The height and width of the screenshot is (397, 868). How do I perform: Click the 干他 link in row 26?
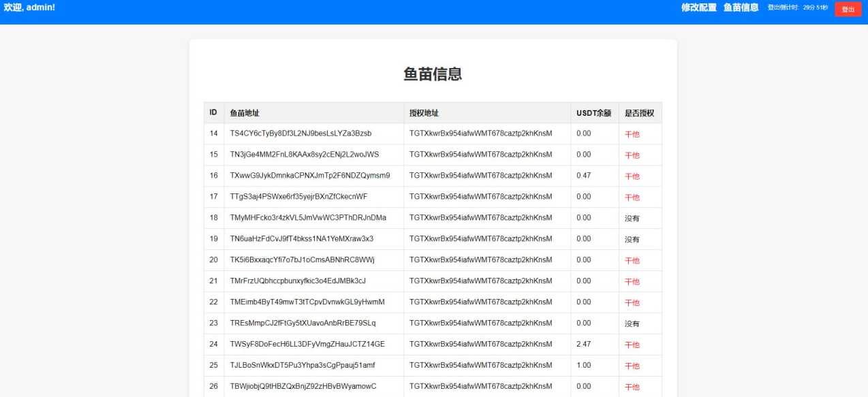tap(632, 387)
